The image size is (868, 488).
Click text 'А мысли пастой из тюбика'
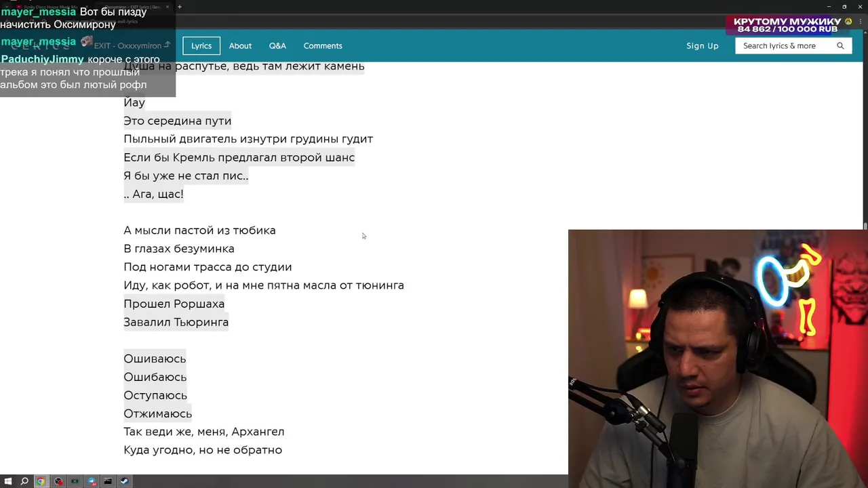tap(199, 230)
